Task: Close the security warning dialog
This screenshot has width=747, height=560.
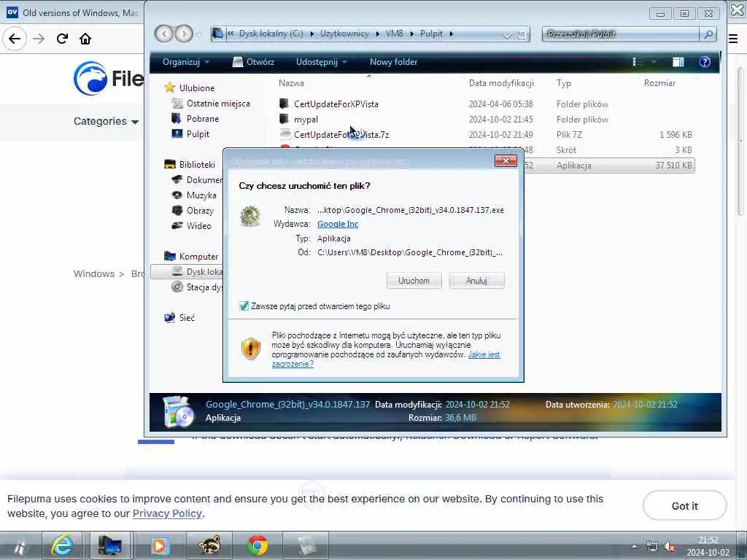Action: click(x=506, y=161)
